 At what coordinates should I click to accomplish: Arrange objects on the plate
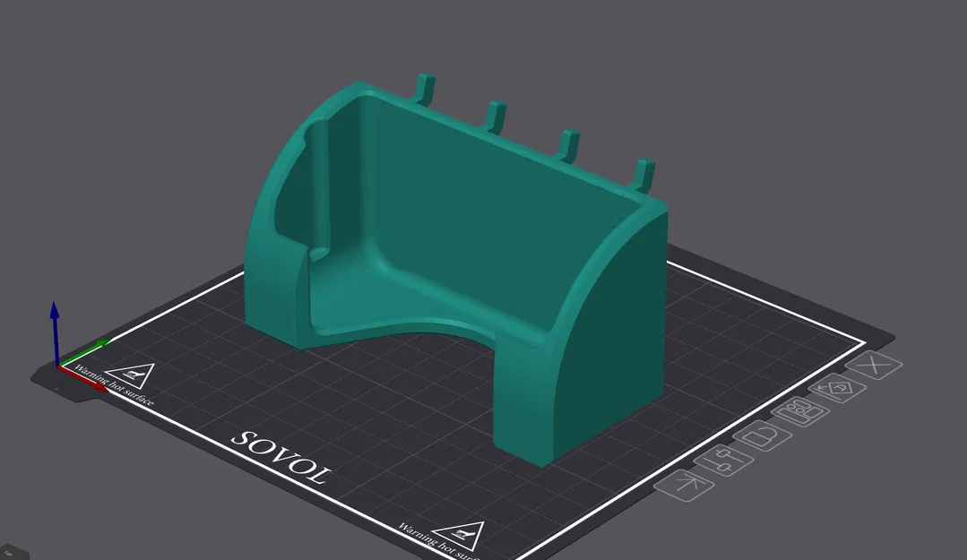(799, 411)
